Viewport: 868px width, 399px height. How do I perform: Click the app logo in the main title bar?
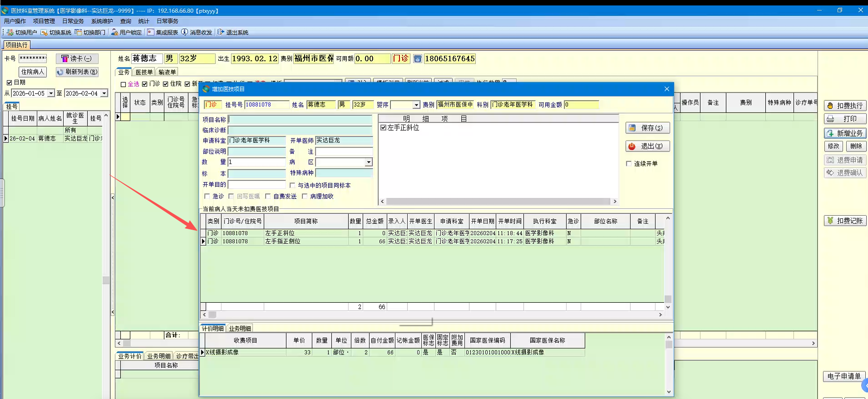(5, 10)
